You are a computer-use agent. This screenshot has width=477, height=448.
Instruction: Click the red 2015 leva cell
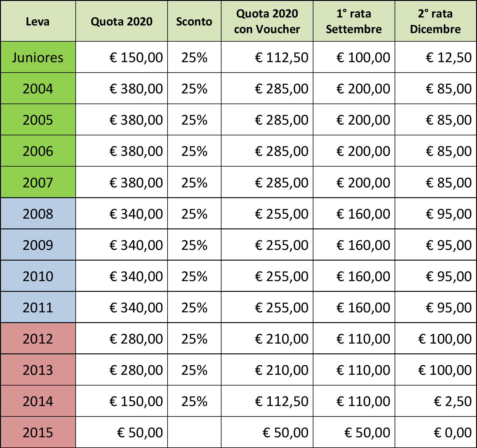(38, 432)
